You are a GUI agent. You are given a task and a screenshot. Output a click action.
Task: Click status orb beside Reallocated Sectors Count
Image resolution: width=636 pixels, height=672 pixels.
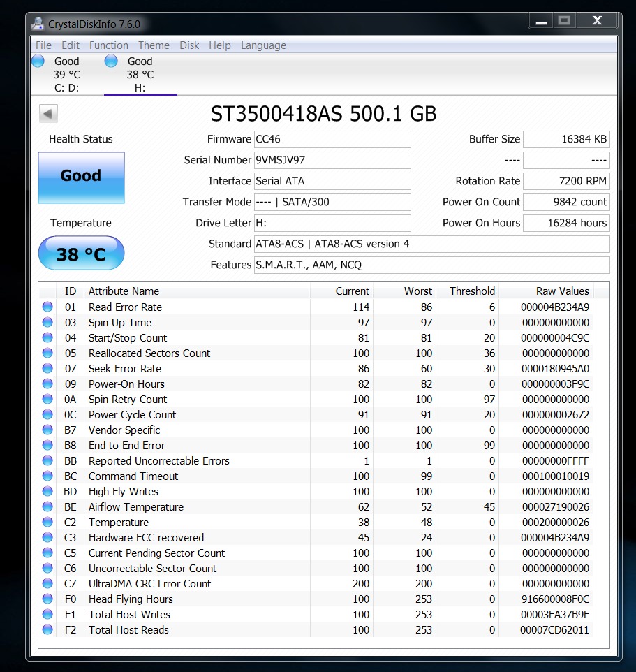click(47, 353)
